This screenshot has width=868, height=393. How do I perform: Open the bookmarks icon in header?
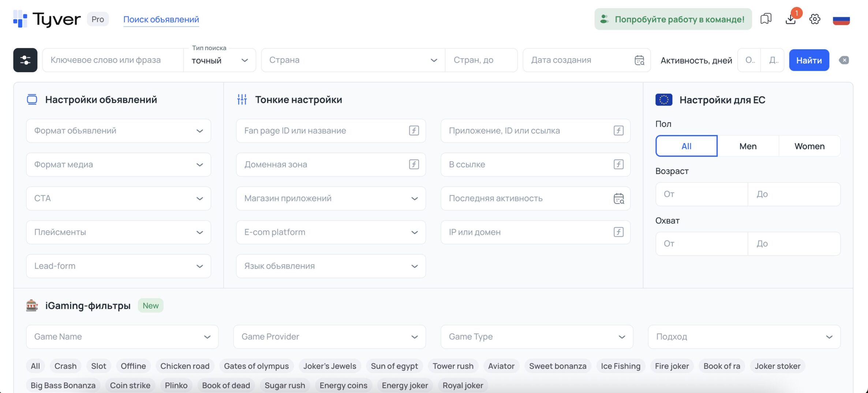click(x=766, y=19)
